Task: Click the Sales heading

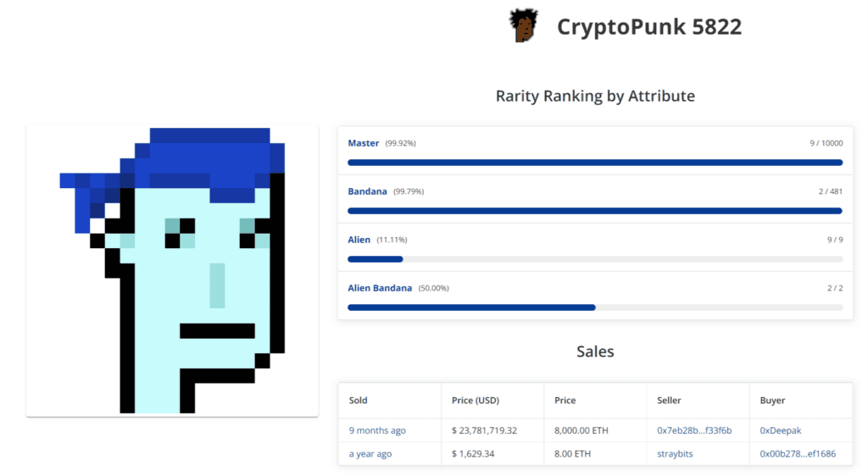Action: (x=595, y=351)
